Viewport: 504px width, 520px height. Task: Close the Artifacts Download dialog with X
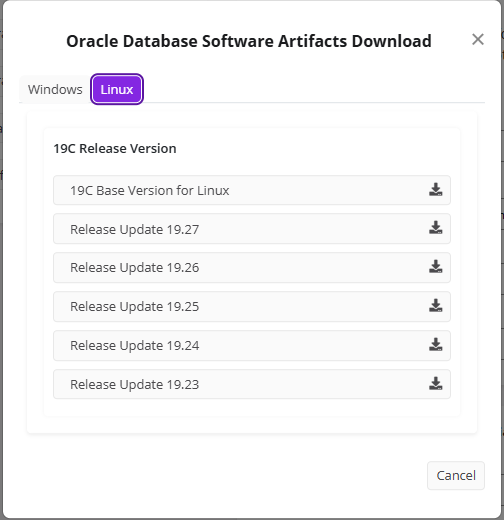point(478,39)
